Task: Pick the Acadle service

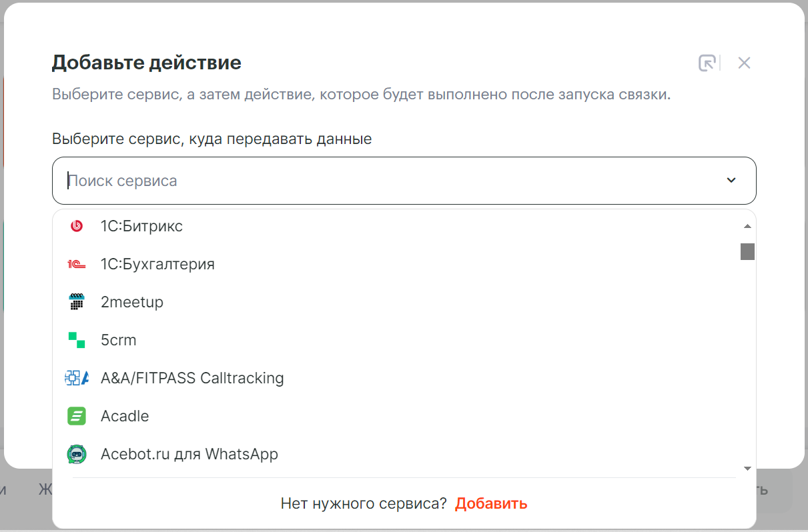Action: click(396, 416)
